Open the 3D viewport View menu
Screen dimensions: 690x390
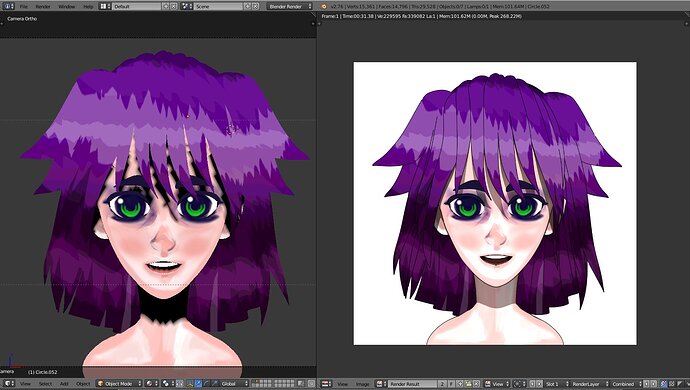coord(26,384)
